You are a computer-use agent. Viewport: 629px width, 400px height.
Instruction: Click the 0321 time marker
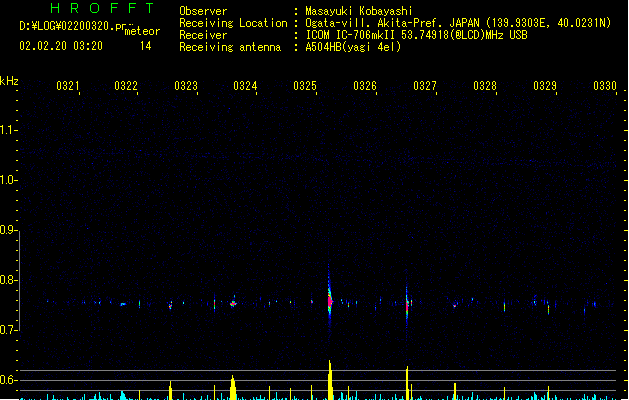pos(68,86)
